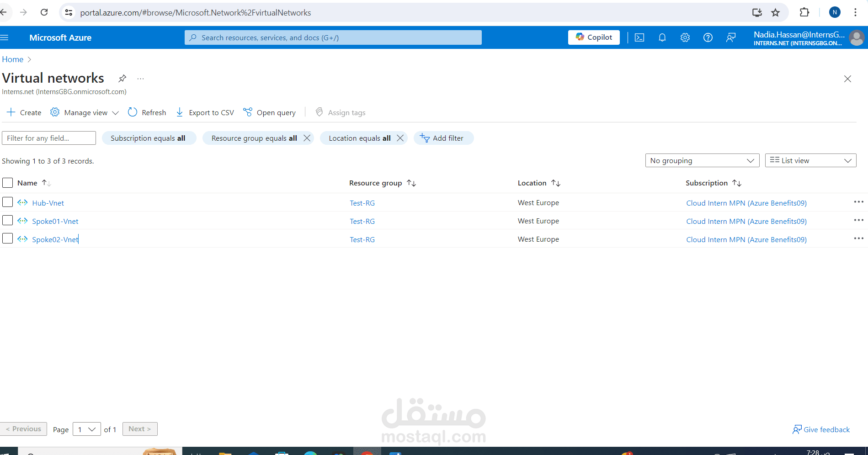The height and width of the screenshot is (455, 868).
Task: Open the No grouping dropdown
Action: click(702, 160)
